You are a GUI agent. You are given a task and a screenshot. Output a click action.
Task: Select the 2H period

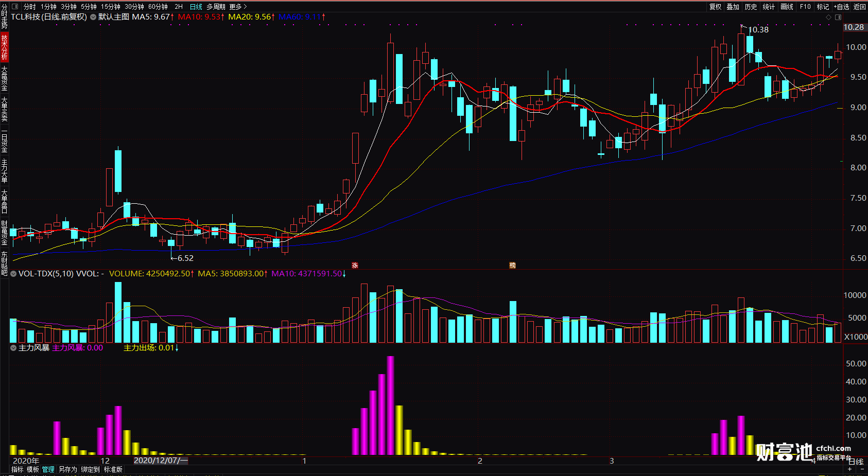(179, 7)
